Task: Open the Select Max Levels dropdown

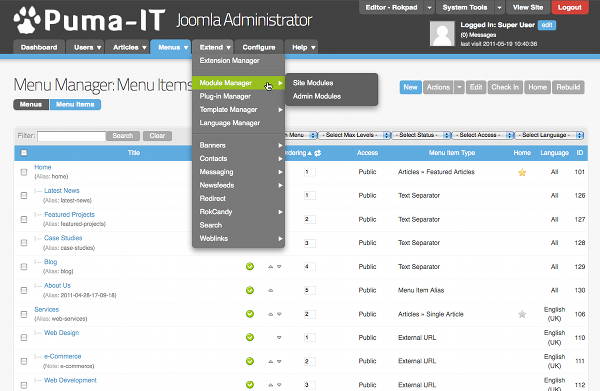Action: coord(354,135)
